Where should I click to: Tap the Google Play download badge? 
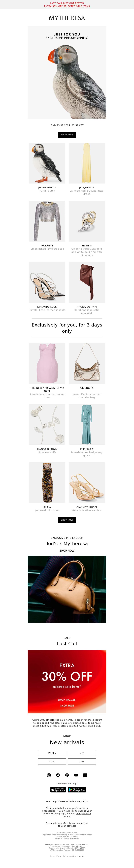pos(77,789)
